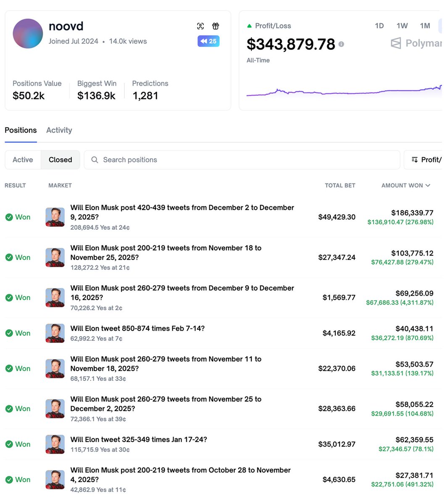Open the 420-439 tweets December 2 market

pyautogui.click(x=182, y=212)
